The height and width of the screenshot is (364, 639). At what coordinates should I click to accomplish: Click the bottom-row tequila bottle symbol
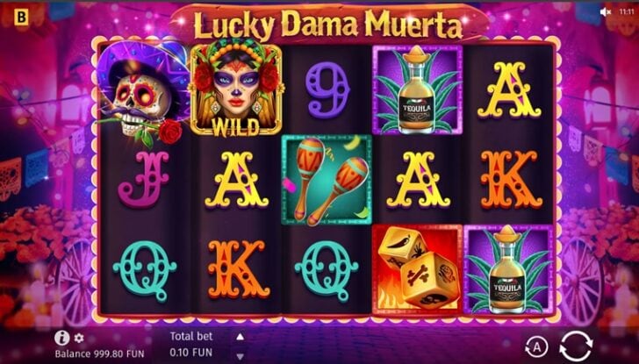(x=508, y=269)
